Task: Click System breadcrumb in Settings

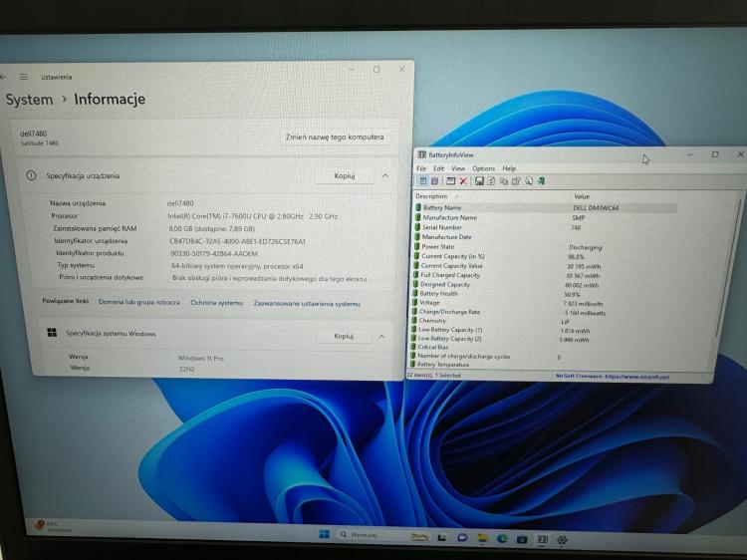Action: pos(30,100)
